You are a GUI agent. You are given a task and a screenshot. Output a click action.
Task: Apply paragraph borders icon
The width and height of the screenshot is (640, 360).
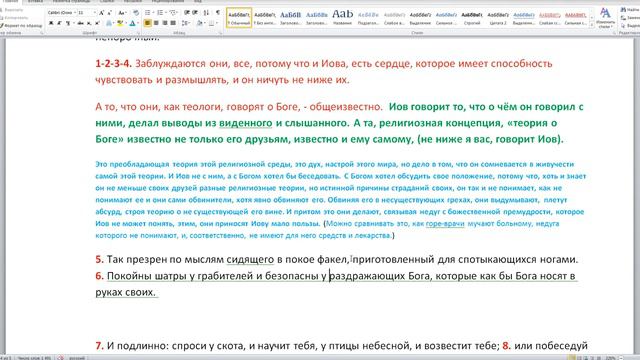click(211, 23)
